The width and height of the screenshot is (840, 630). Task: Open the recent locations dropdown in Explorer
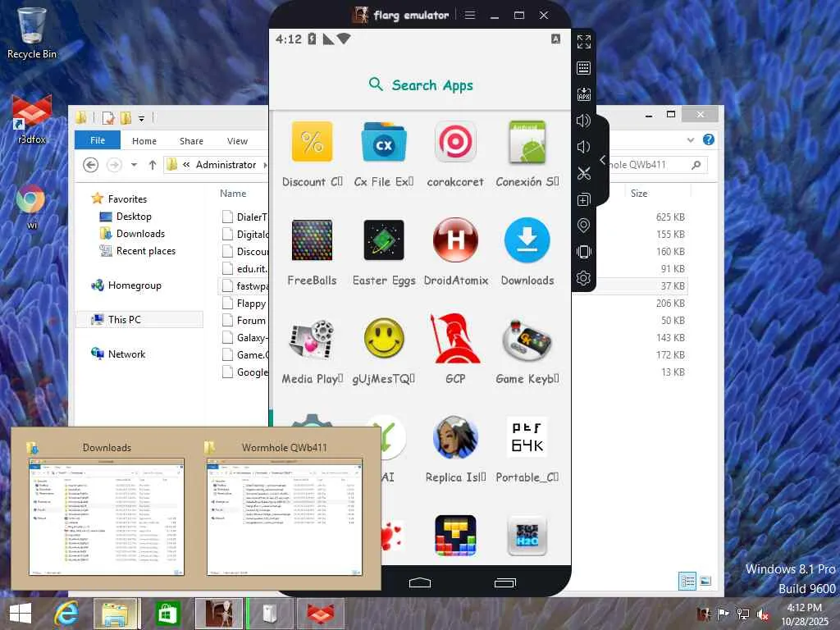click(x=134, y=165)
